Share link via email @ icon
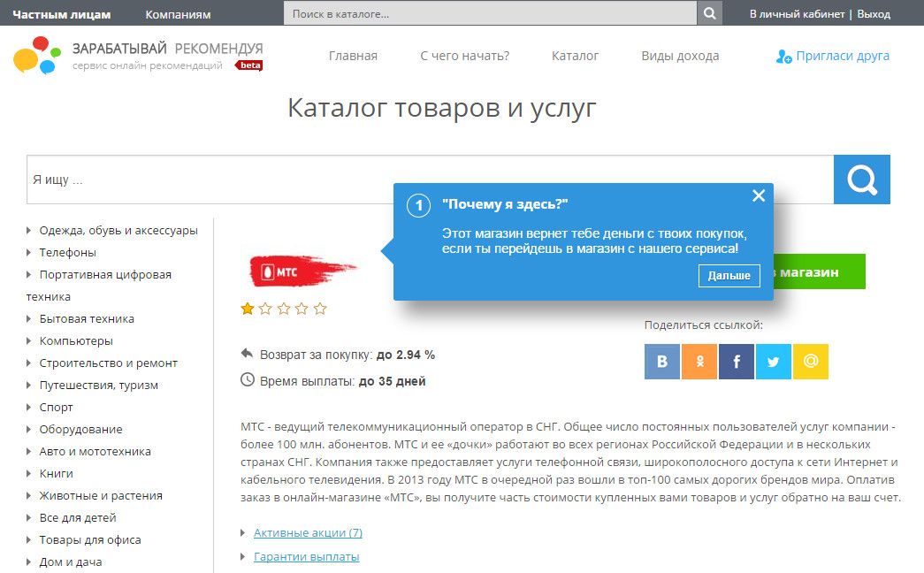924x573 pixels. 811,361
